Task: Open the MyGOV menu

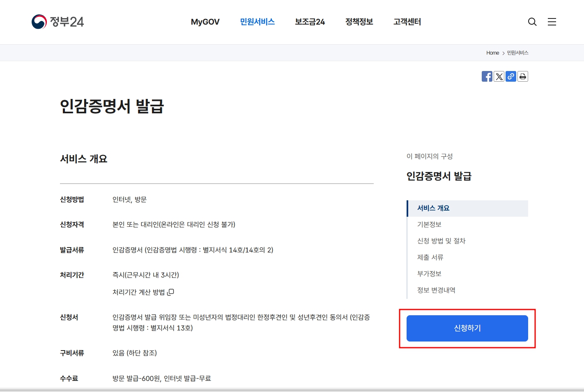Action: pyautogui.click(x=205, y=22)
